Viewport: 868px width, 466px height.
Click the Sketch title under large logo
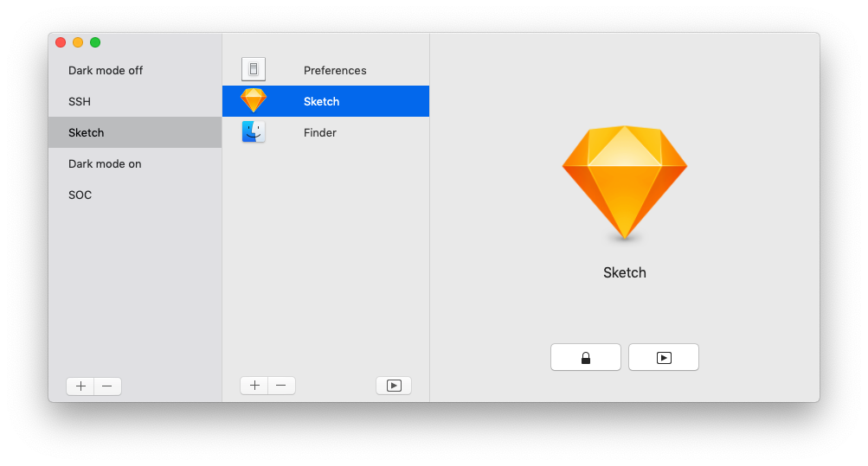click(x=625, y=272)
